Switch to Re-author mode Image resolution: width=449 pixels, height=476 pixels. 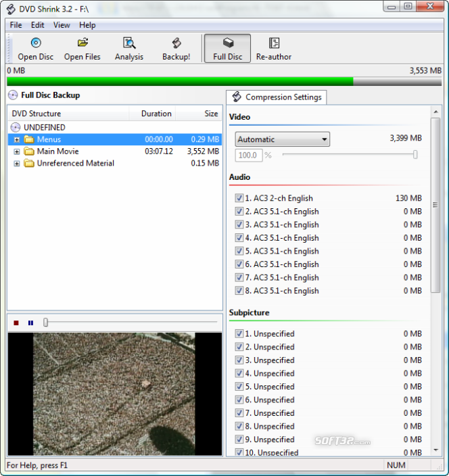click(x=273, y=49)
